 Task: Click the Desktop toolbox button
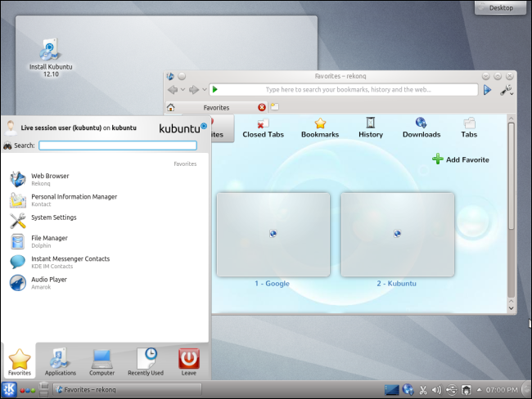(x=500, y=7)
